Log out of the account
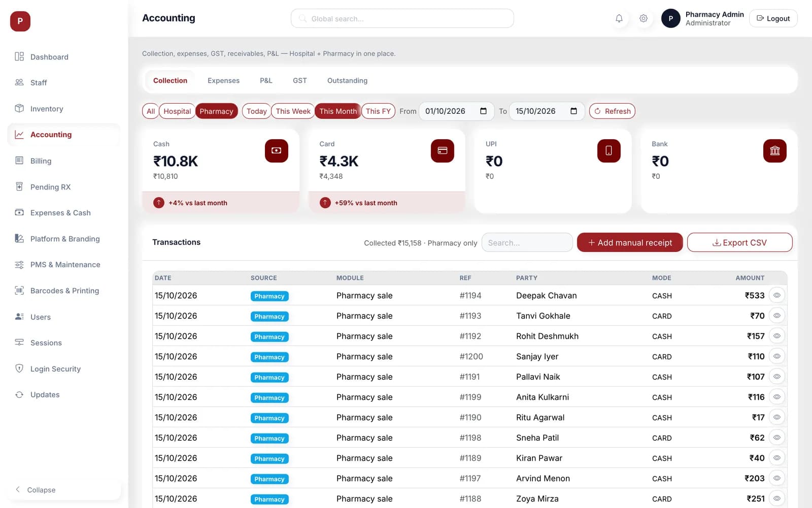 [x=773, y=18]
